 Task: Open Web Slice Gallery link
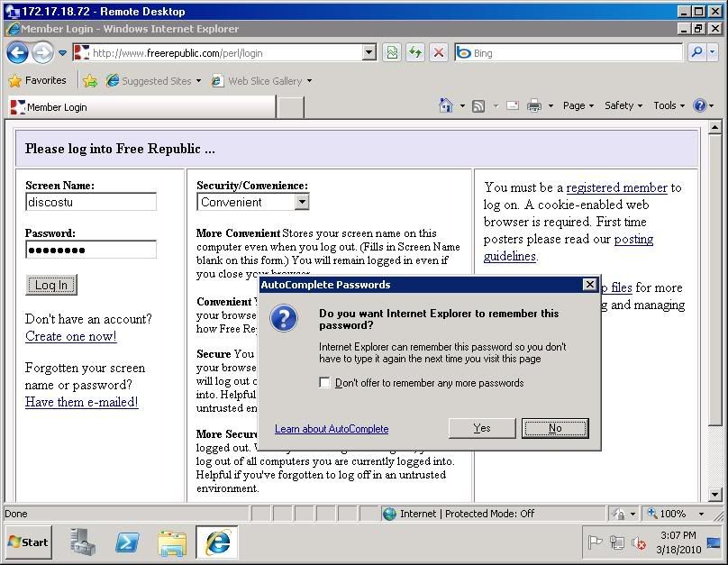261,81
